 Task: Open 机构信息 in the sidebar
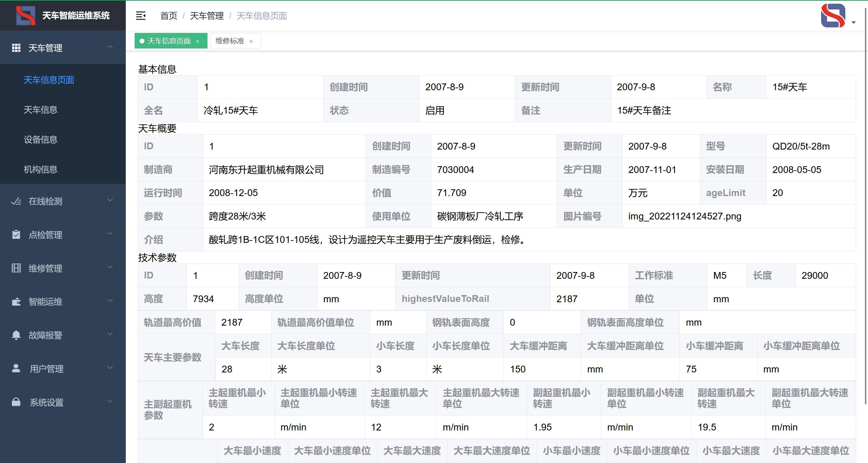pos(41,169)
